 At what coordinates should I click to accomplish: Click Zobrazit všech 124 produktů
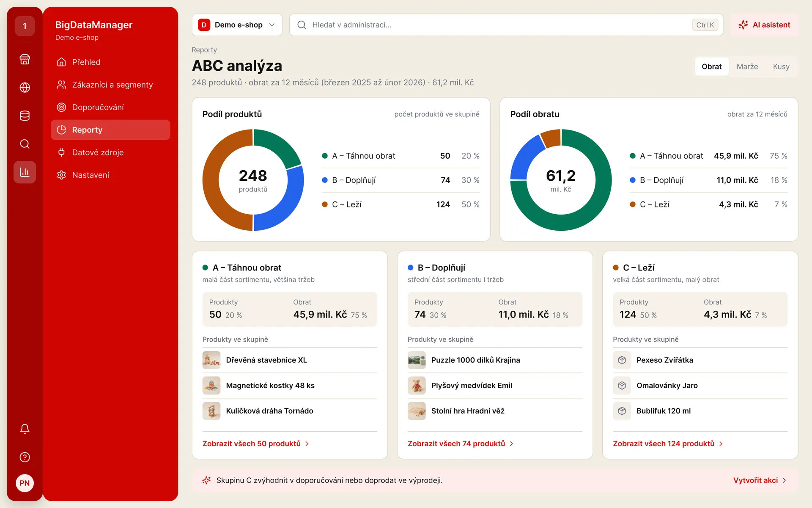tap(668, 444)
